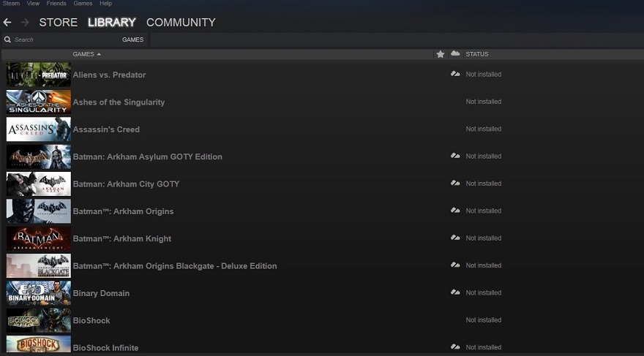
Task: Open the Help menu
Action: point(105,3)
